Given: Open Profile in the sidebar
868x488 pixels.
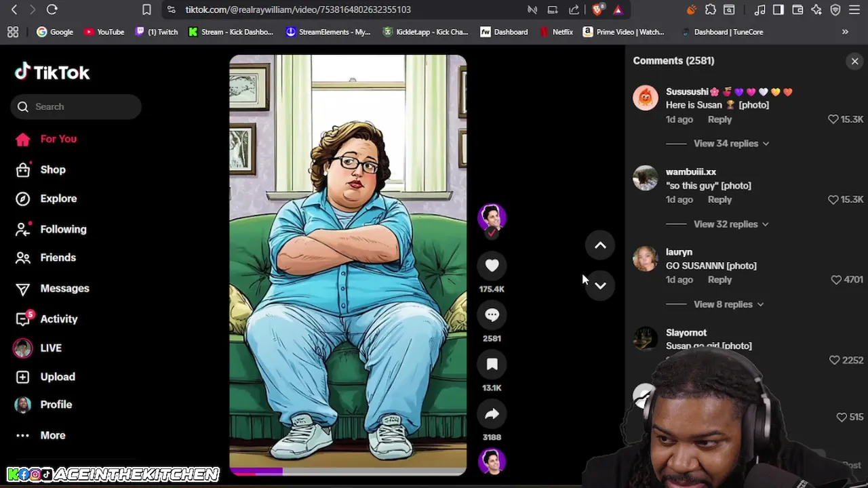Looking at the screenshot, I should pos(56,405).
